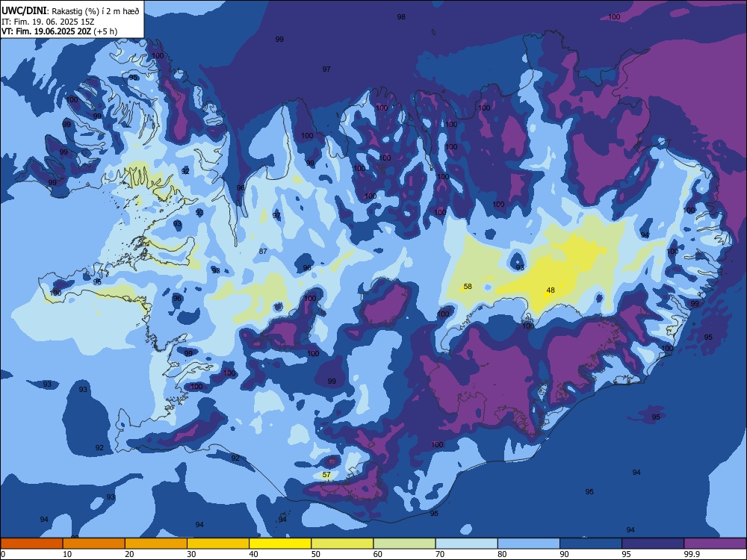The width and height of the screenshot is (747, 560).
Task: Click the '48' humidity value on the map
Action: [551, 290]
